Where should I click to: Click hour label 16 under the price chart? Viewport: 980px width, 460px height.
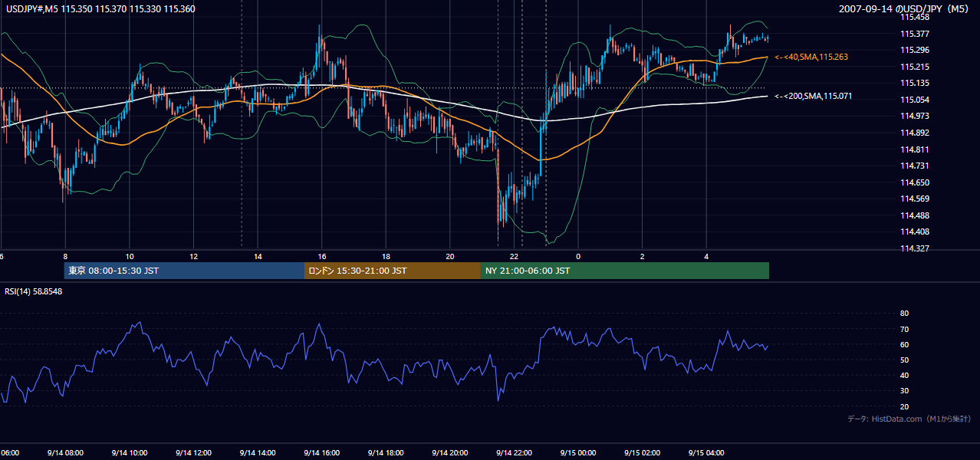click(322, 256)
